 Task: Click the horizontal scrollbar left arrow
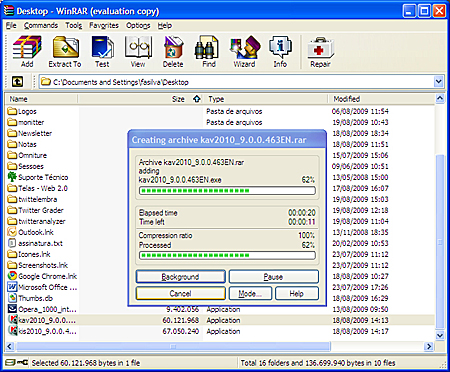pos(10,346)
